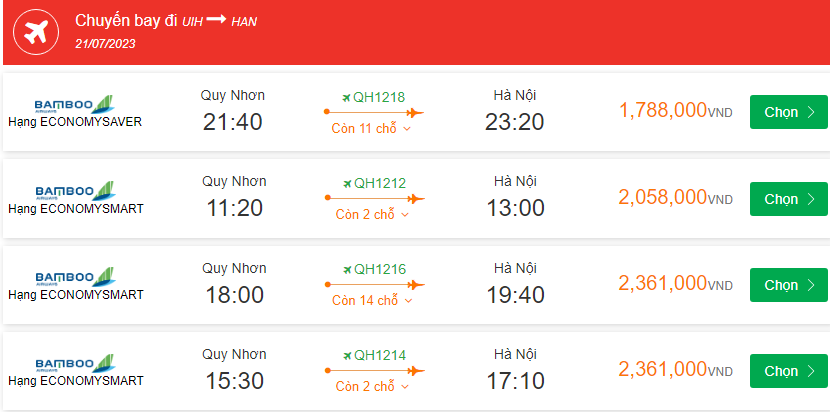Choose the 21:40 flight with Chọn button

pyautogui.click(x=788, y=112)
